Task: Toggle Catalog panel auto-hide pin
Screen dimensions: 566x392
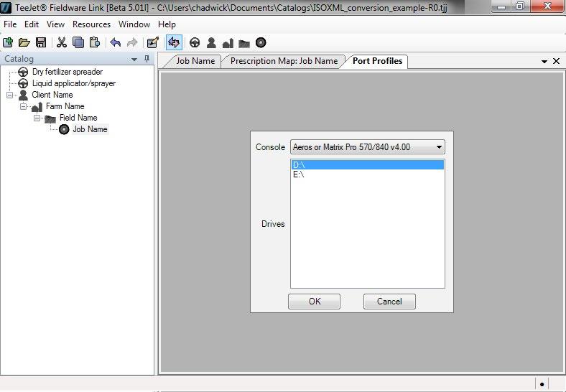Action: pos(147,59)
